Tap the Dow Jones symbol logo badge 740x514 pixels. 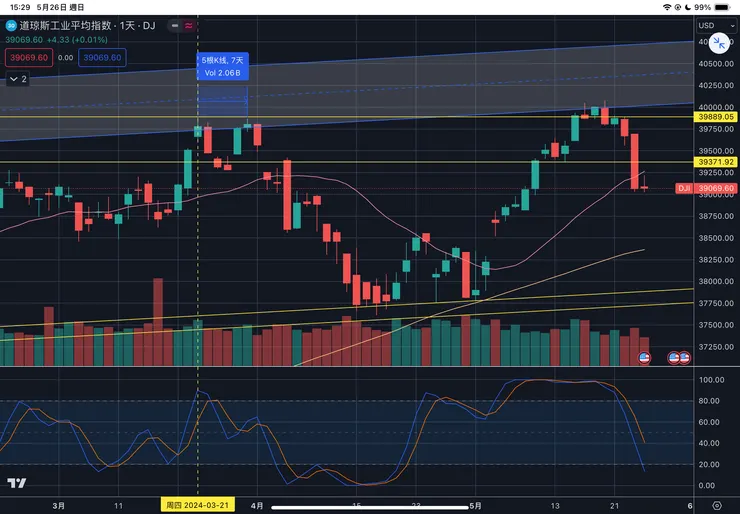click(11, 25)
